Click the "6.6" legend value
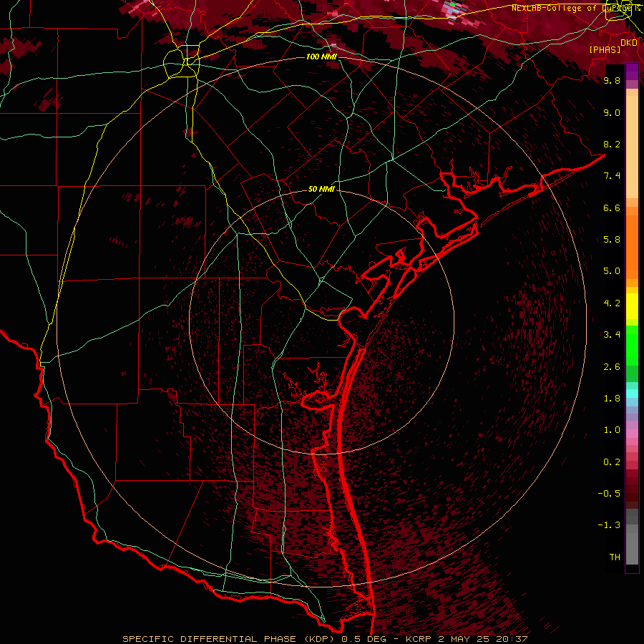Image resolution: width=644 pixels, height=644 pixels. (612, 208)
